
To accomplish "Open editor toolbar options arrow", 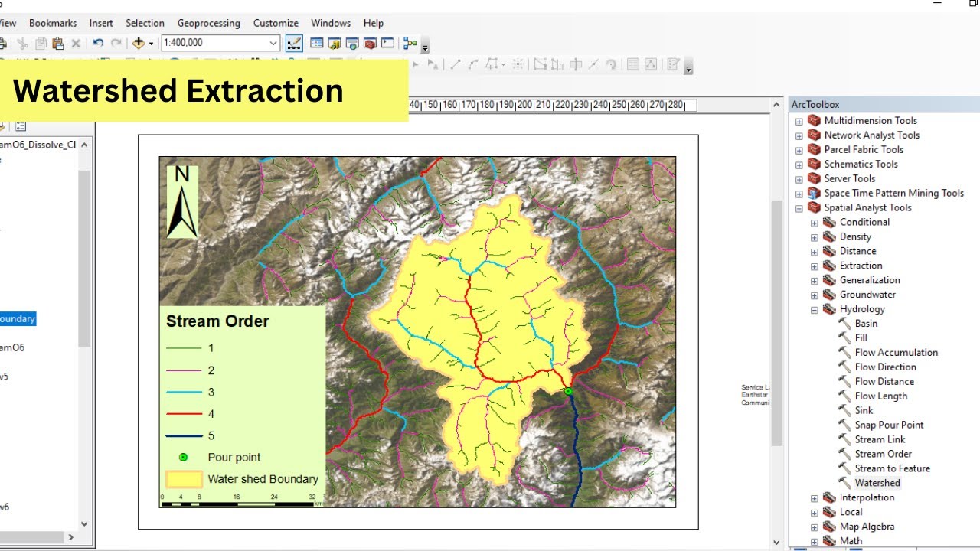I will click(x=688, y=68).
